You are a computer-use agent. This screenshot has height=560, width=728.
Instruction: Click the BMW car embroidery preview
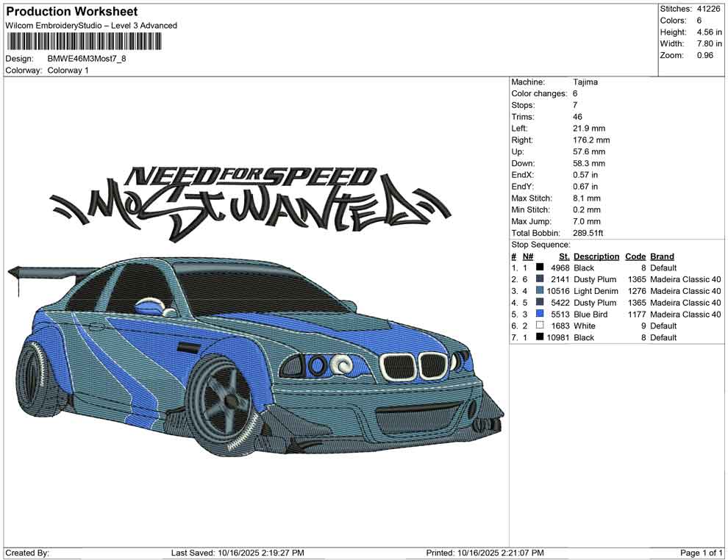pos(255,356)
